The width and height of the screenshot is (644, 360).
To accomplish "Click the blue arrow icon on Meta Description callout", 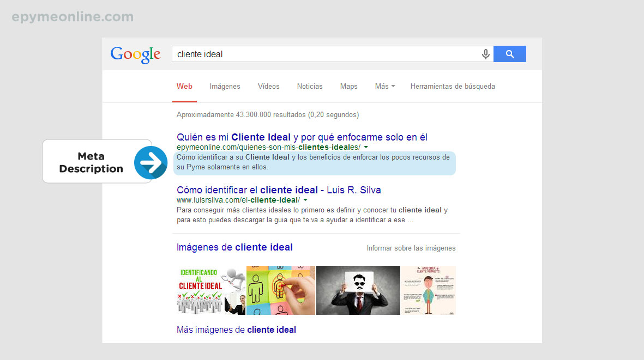I will [x=151, y=163].
